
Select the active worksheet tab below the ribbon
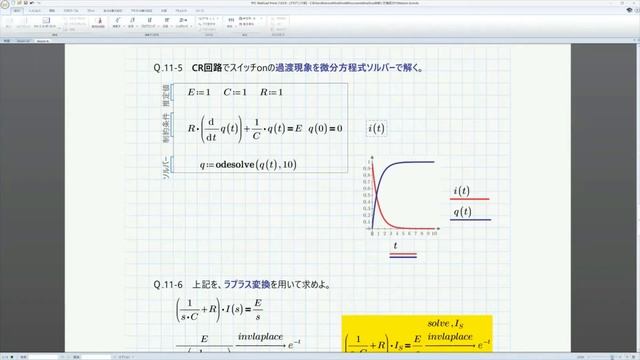(42, 41)
